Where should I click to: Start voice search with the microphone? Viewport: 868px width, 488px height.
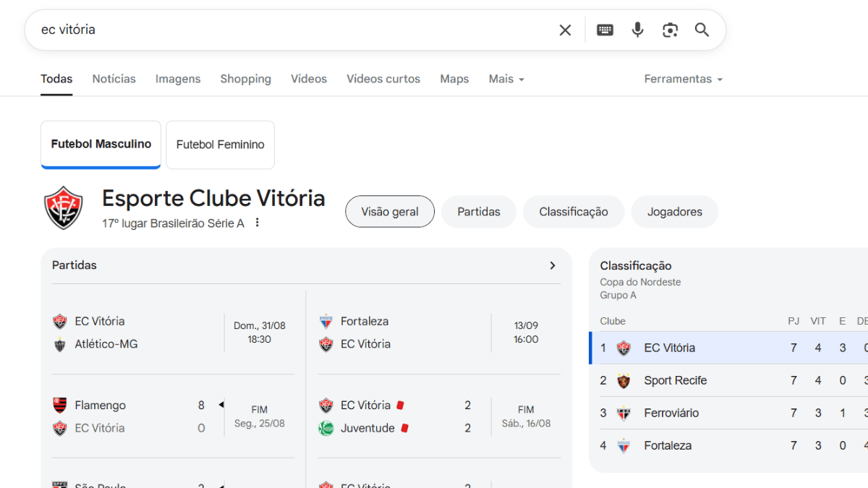637,30
